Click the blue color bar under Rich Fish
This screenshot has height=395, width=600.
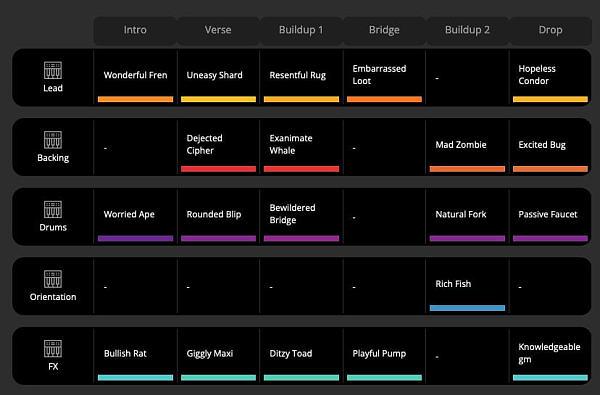pos(467,308)
